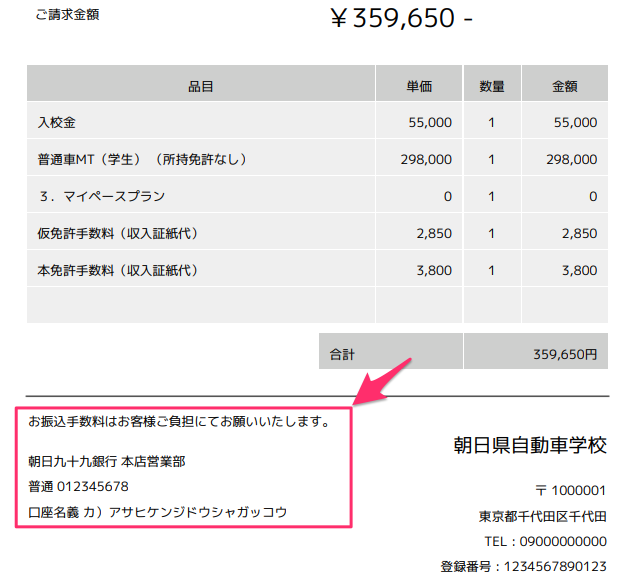The image size is (635, 583).
Task: Click the ご請求金額 label
Action: (x=67, y=15)
